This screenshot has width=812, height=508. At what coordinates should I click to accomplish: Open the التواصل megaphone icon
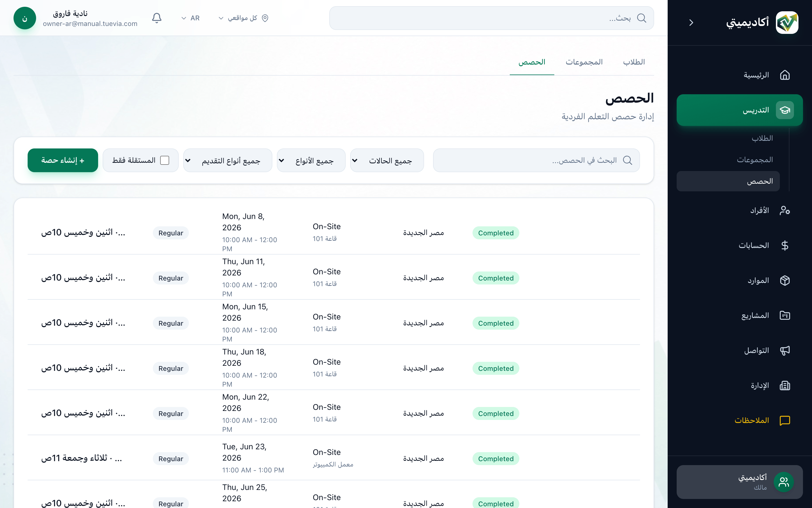pyautogui.click(x=784, y=351)
